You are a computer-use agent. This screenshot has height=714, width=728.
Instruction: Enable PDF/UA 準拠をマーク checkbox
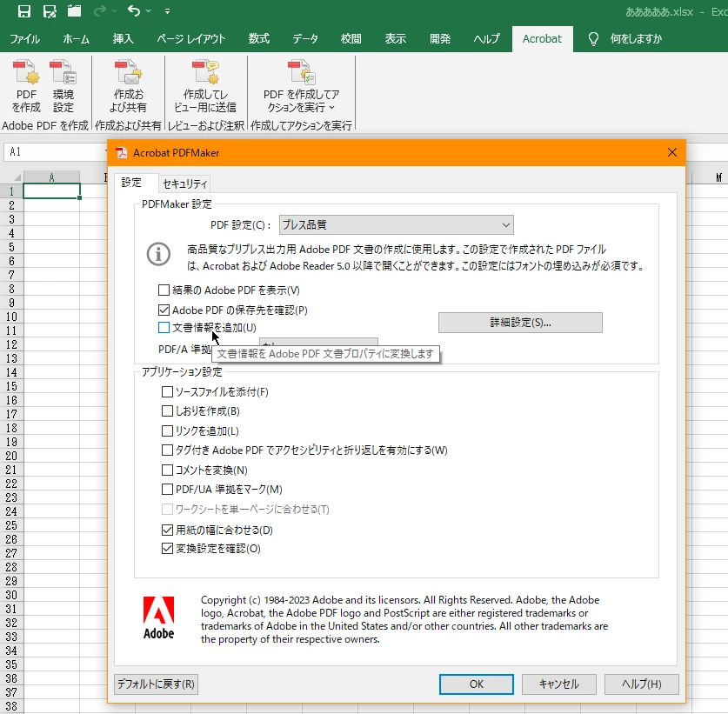tap(167, 490)
